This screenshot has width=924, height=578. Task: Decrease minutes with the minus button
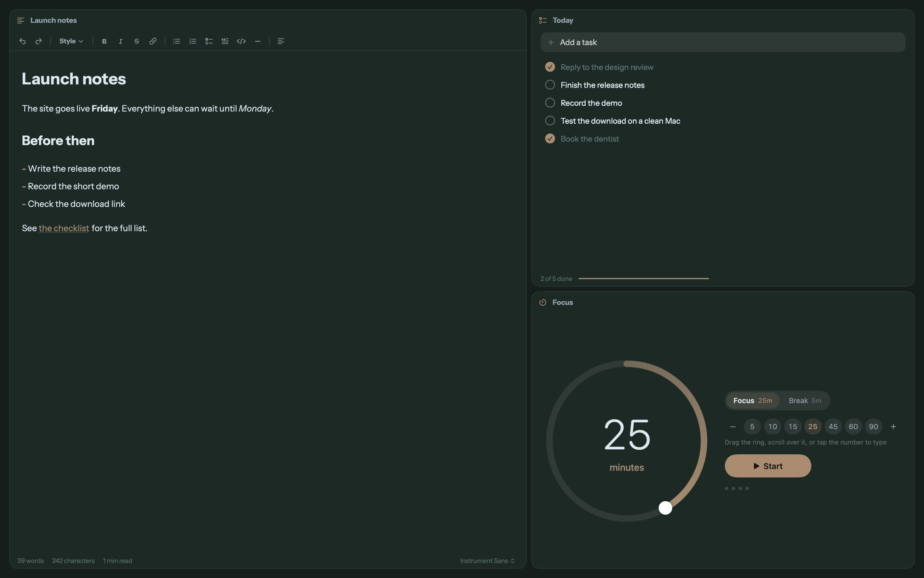click(x=733, y=427)
